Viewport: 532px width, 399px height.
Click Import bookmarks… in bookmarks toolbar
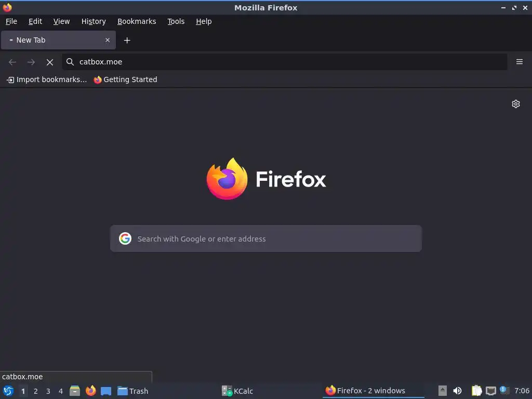pos(47,79)
